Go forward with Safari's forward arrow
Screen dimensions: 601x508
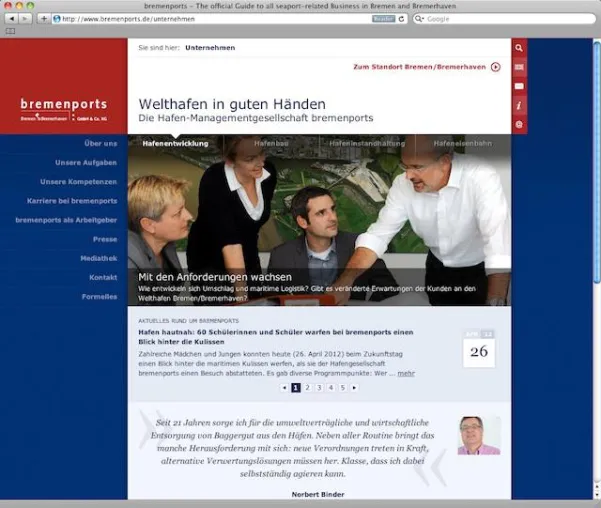click(x=25, y=18)
